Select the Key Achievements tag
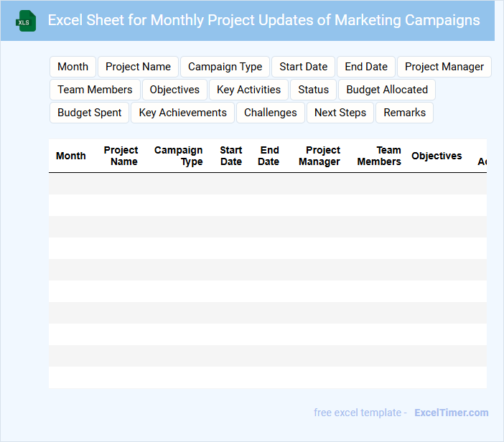The height and width of the screenshot is (442, 504). pos(182,113)
